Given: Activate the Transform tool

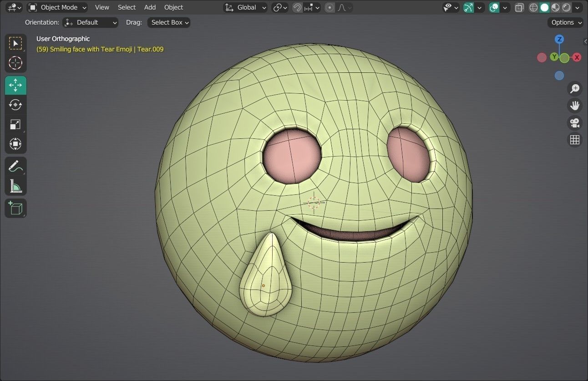Looking at the screenshot, I should pos(15,144).
